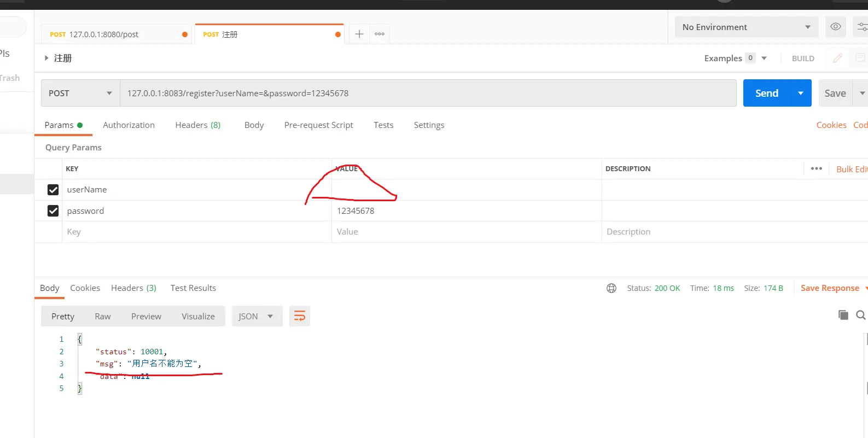Uncheck the userName parameter checkbox
Image resolution: width=868 pixels, height=438 pixels.
(53, 190)
